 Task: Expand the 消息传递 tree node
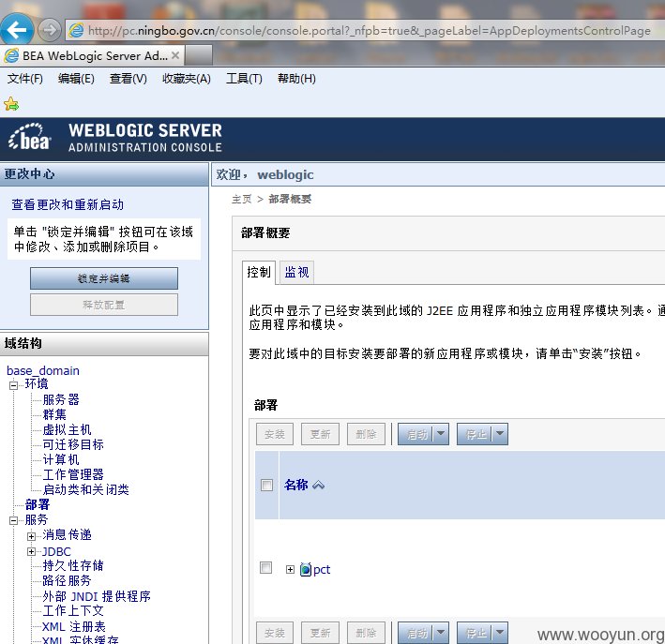(x=31, y=536)
